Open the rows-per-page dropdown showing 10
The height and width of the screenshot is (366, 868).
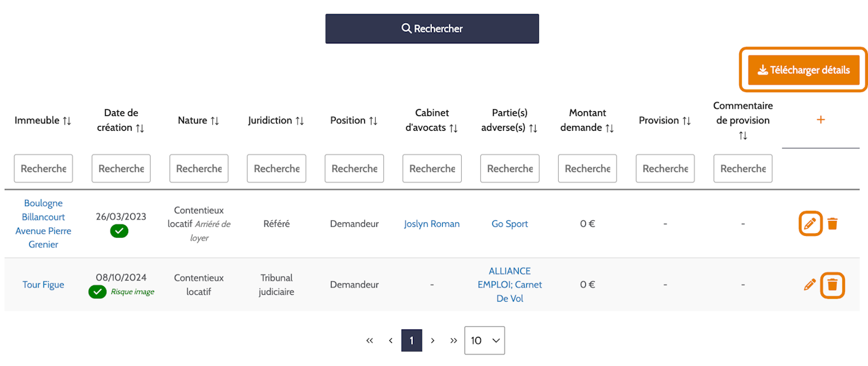tap(485, 340)
